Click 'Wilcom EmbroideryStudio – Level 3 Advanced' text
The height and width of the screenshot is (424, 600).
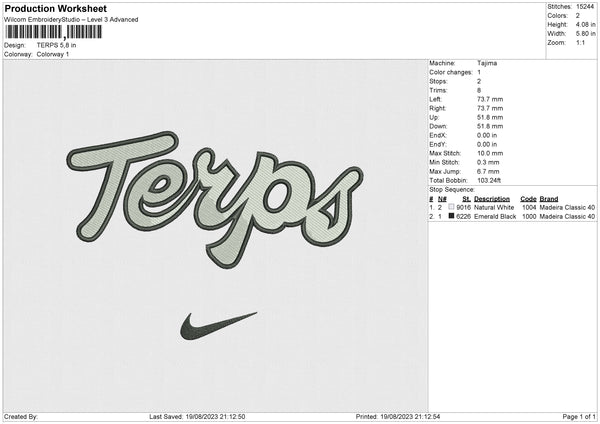[x=71, y=20]
